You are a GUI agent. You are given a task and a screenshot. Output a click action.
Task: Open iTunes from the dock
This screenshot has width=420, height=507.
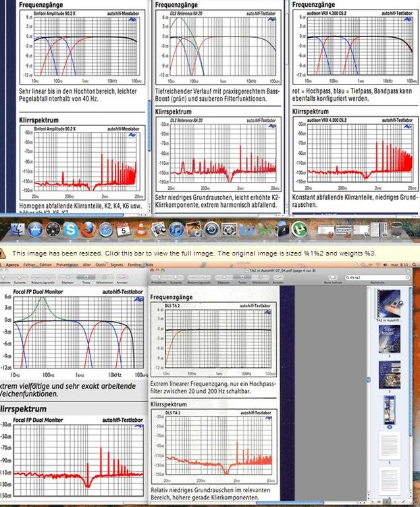tap(176, 230)
